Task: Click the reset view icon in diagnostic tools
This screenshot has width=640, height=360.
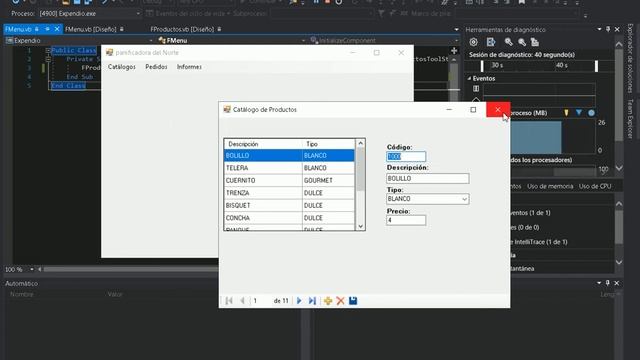Action: [535, 42]
